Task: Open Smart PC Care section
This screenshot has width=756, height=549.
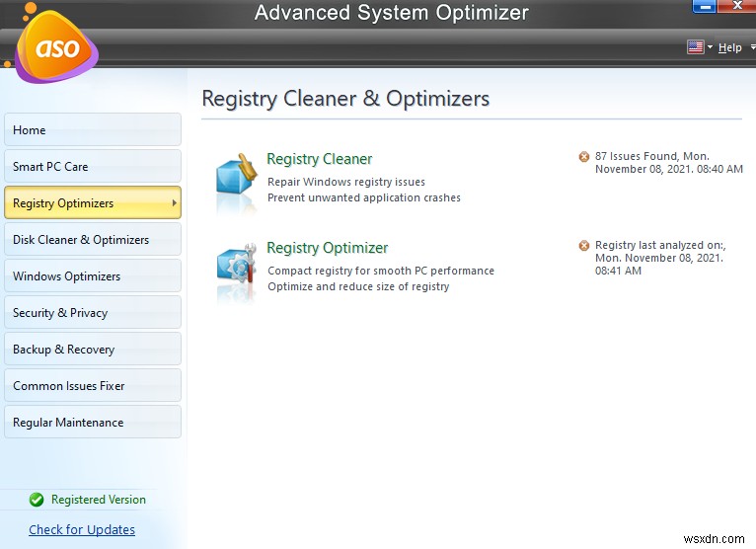Action: pos(93,167)
